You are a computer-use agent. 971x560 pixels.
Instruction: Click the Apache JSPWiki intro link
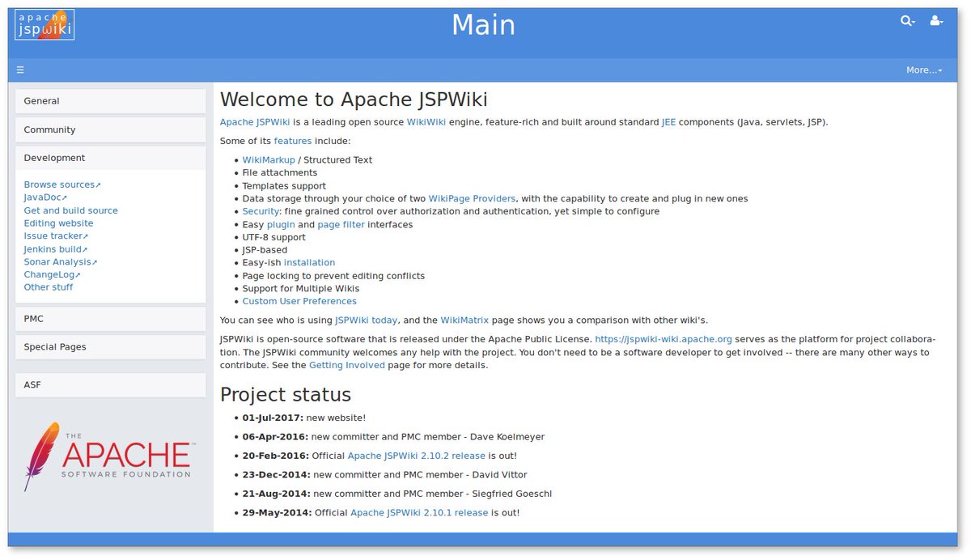tap(255, 122)
